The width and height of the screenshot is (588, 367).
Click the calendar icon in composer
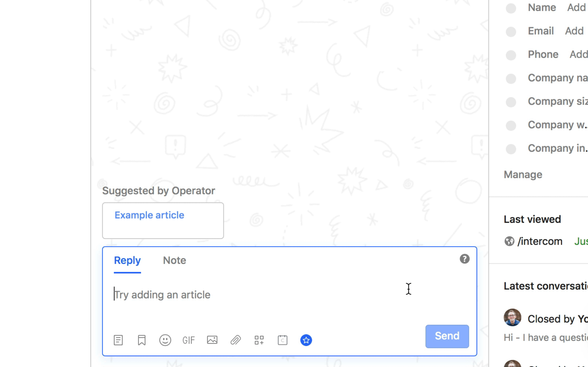(283, 340)
